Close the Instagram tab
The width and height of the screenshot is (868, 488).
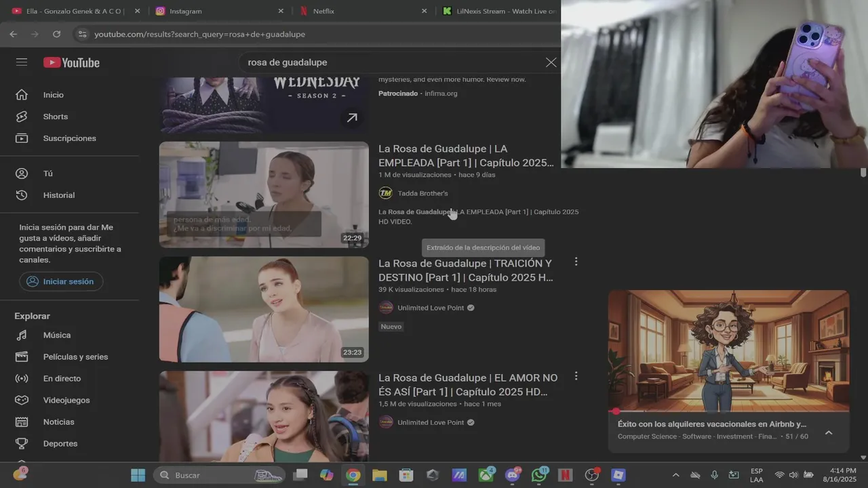point(281,11)
